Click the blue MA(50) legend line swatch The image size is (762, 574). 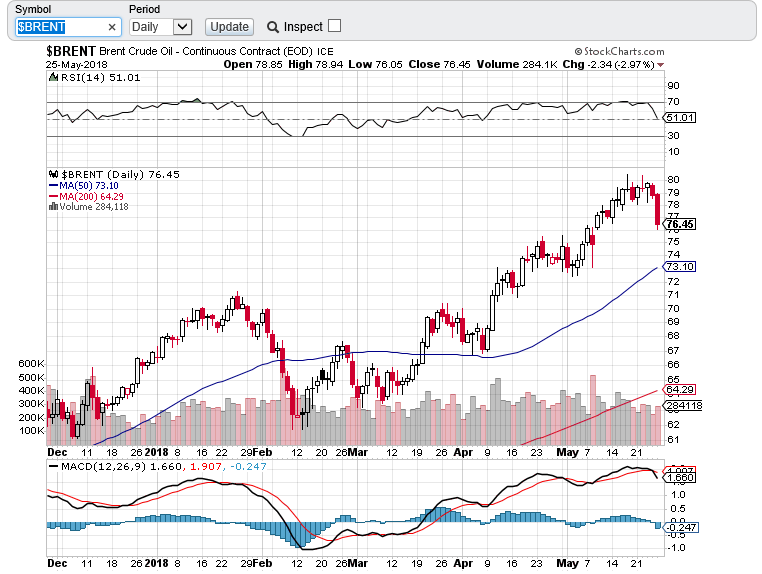(x=53, y=186)
